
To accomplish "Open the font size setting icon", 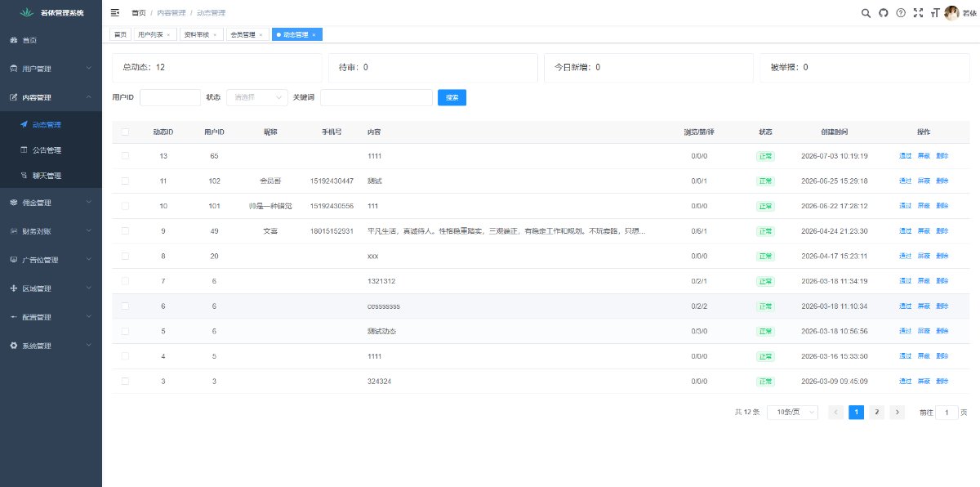I will 934,13.
